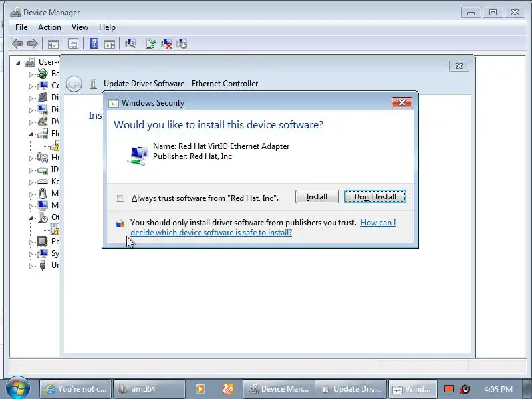Switch to Update Driver taskbar button

point(351,389)
